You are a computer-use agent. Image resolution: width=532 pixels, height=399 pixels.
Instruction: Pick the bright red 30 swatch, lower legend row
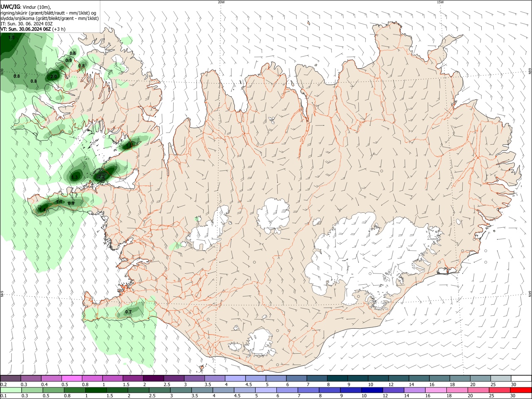point(521,390)
